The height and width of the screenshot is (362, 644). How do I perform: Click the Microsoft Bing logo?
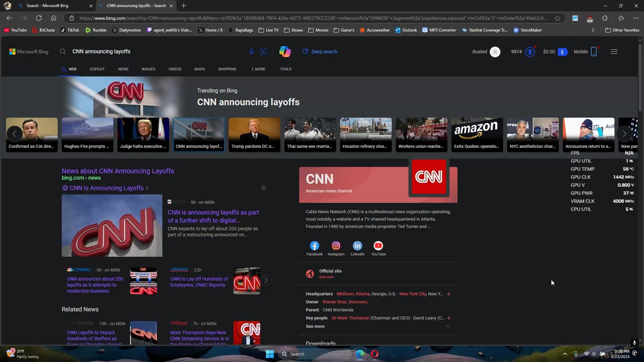pyautogui.click(x=29, y=52)
